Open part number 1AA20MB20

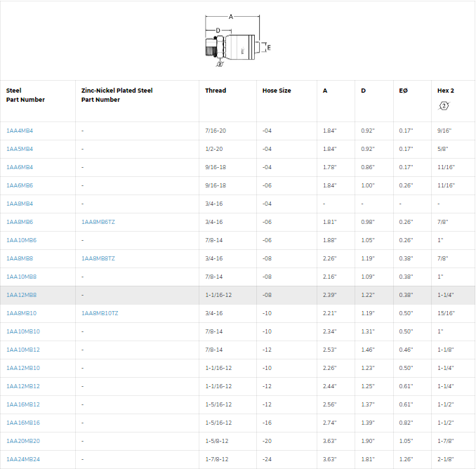(22, 441)
